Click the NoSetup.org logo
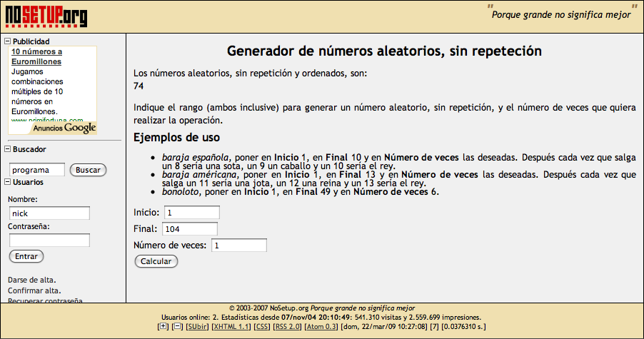Screen dimensions: 644x339 (x=46, y=16)
